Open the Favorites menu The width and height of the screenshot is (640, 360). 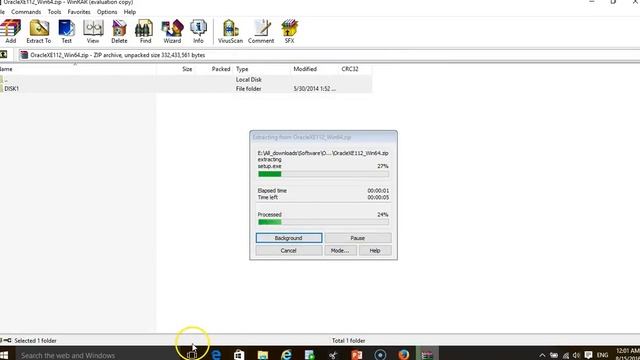79,12
